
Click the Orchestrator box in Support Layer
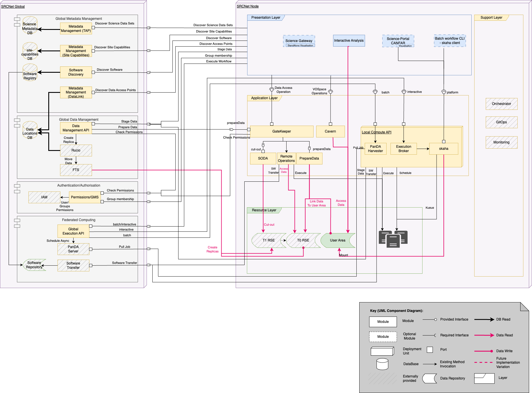(x=501, y=104)
